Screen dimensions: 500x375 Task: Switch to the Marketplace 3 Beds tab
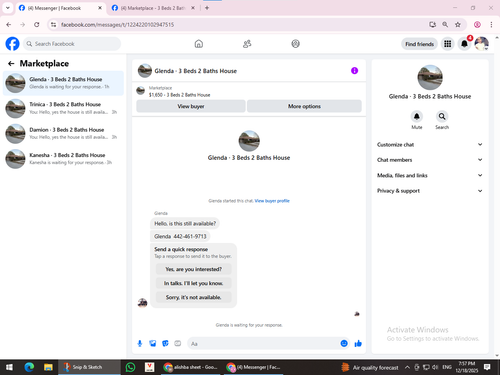[x=153, y=8]
